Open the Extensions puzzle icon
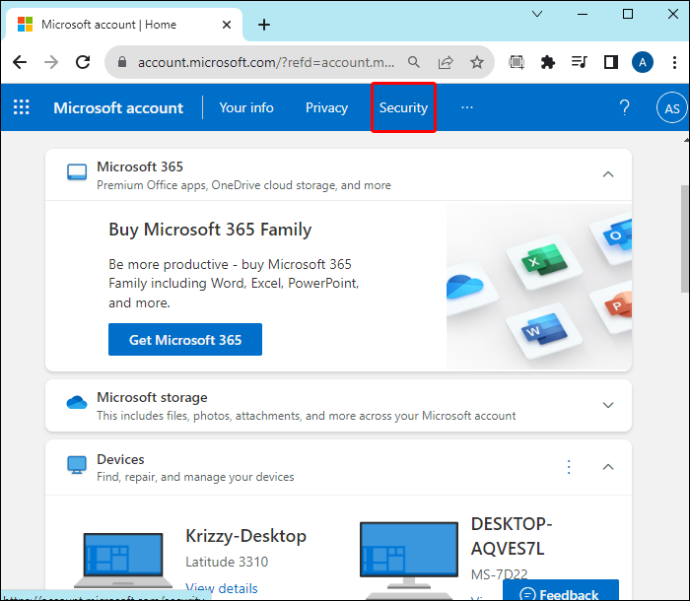Viewport: 690px width, 601px height. [x=547, y=62]
